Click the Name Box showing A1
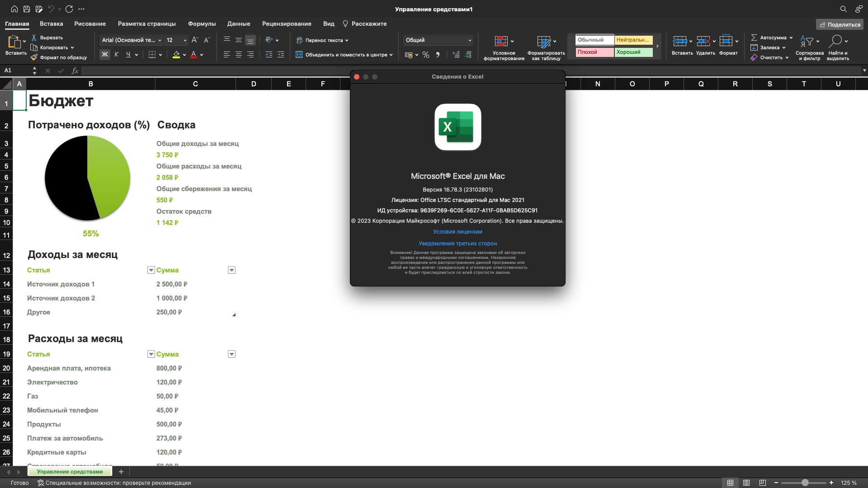 tap(16, 70)
